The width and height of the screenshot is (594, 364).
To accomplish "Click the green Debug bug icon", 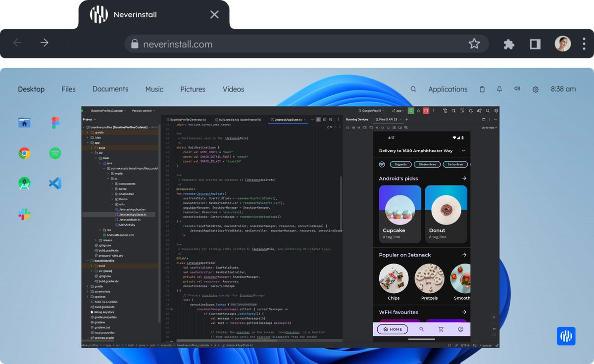I will [418, 111].
